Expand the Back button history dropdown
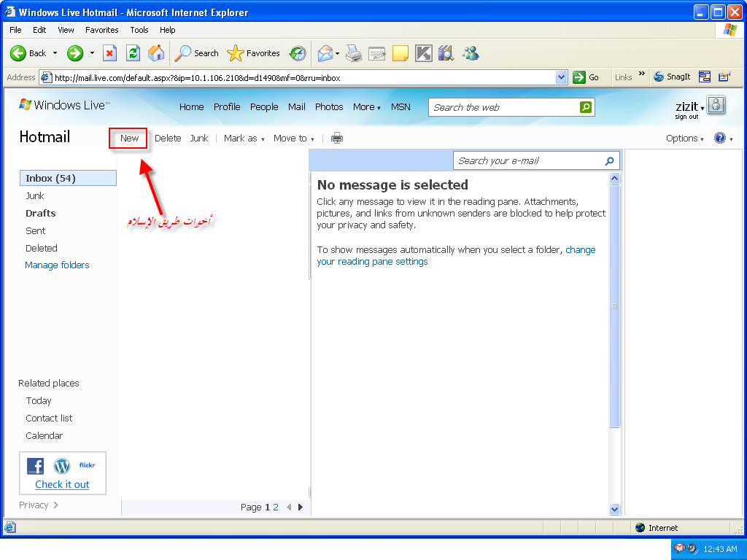 tap(55, 52)
